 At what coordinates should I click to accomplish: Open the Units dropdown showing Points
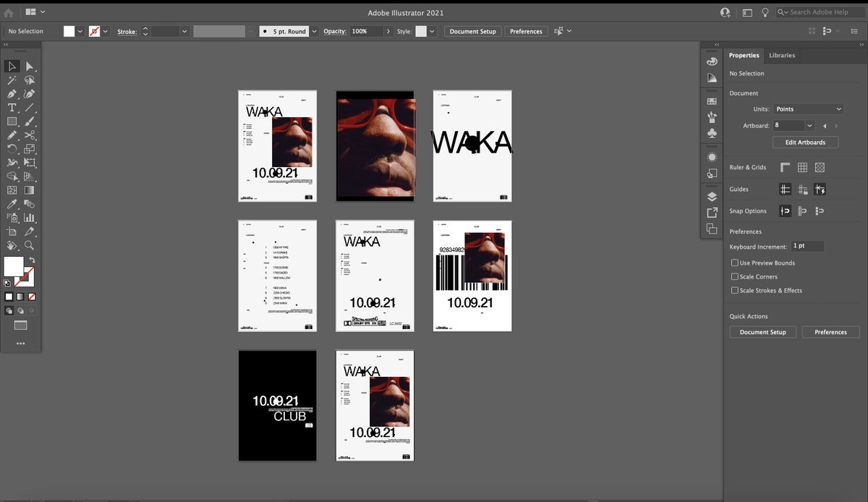pyautogui.click(x=808, y=109)
